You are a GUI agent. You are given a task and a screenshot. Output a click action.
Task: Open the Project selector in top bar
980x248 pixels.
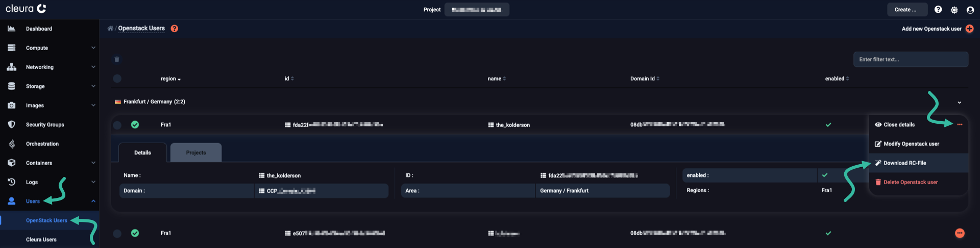pos(477,10)
